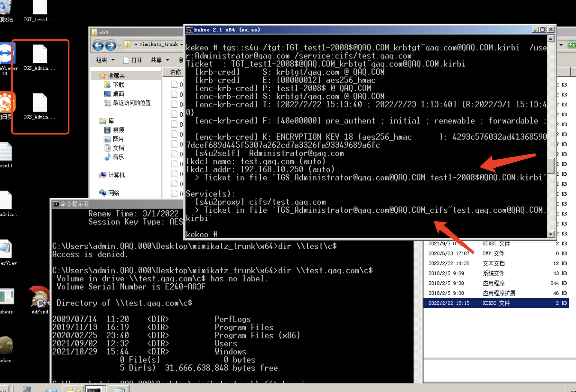Click the mimikatz_trunk breadcrumb segment
The width and height of the screenshot is (576, 392).
click(x=158, y=44)
